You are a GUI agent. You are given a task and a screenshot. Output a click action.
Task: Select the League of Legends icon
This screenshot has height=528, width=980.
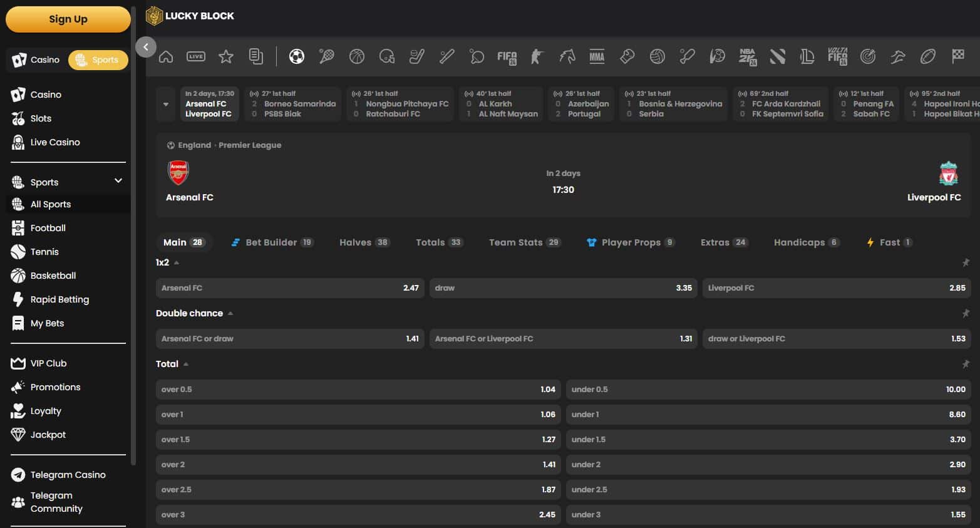tap(808, 57)
